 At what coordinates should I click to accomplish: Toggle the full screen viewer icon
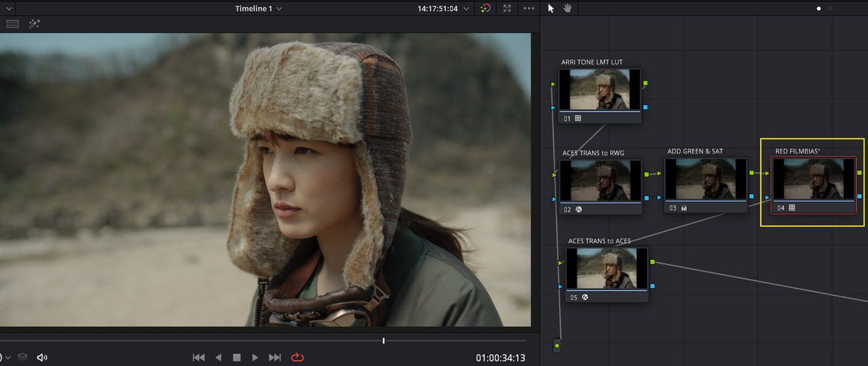[507, 8]
